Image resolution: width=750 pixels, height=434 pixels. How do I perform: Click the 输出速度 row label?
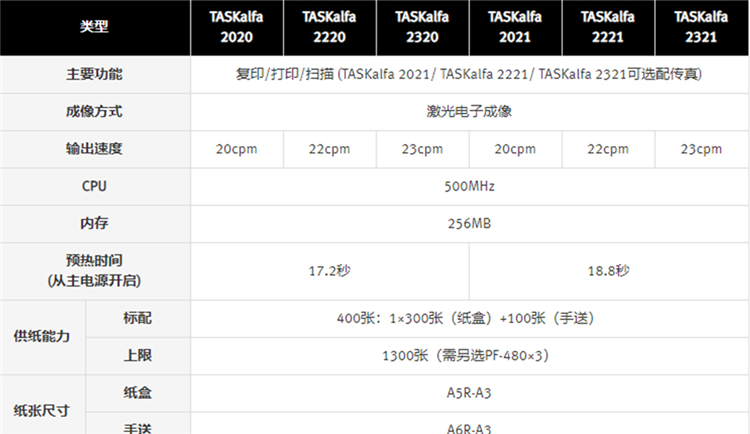95,149
